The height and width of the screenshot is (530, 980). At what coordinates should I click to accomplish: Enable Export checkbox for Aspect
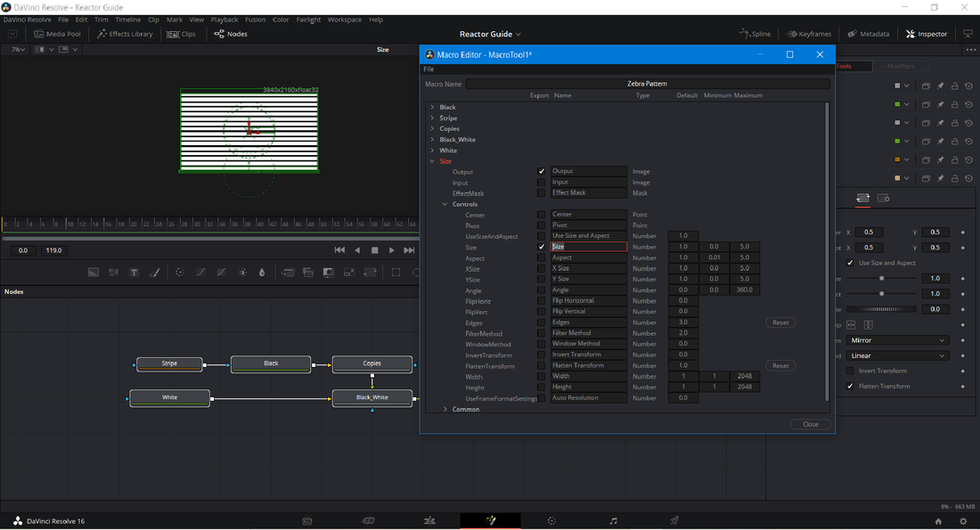click(x=541, y=257)
